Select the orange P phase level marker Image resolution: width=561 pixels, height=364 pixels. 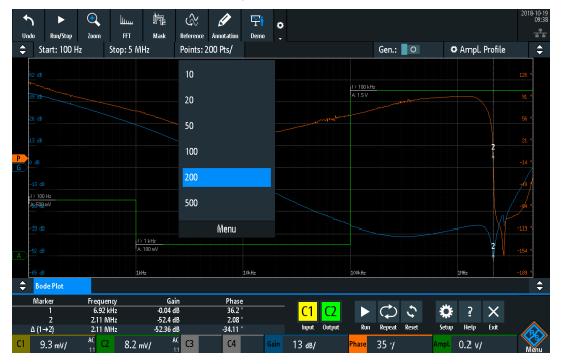click(20, 158)
